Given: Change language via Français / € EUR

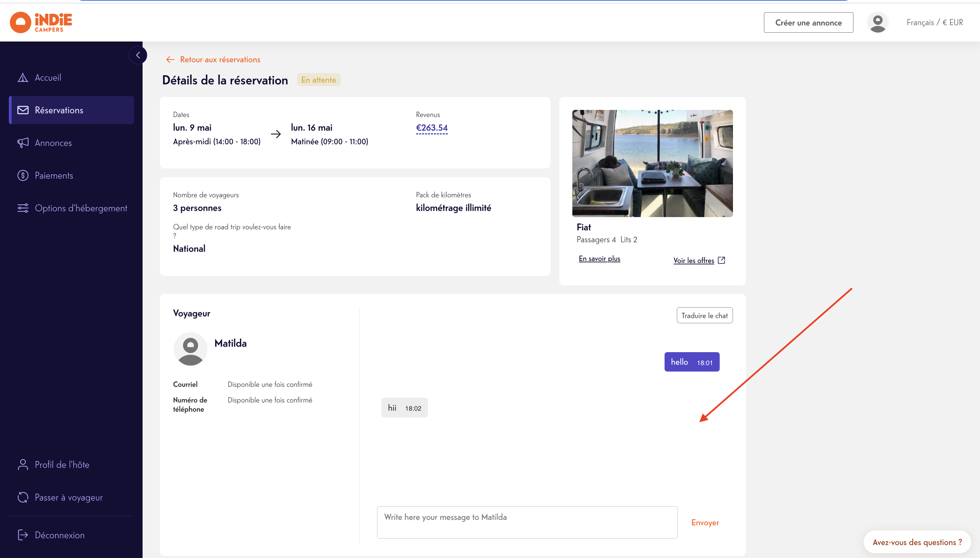Looking at the screenshot, I should point(935,22).
